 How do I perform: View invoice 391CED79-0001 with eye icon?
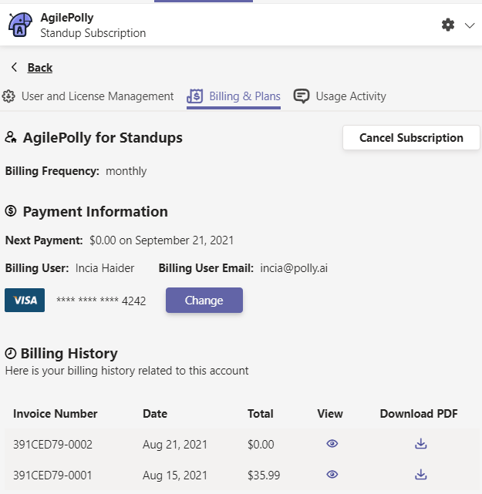(332, 474)
